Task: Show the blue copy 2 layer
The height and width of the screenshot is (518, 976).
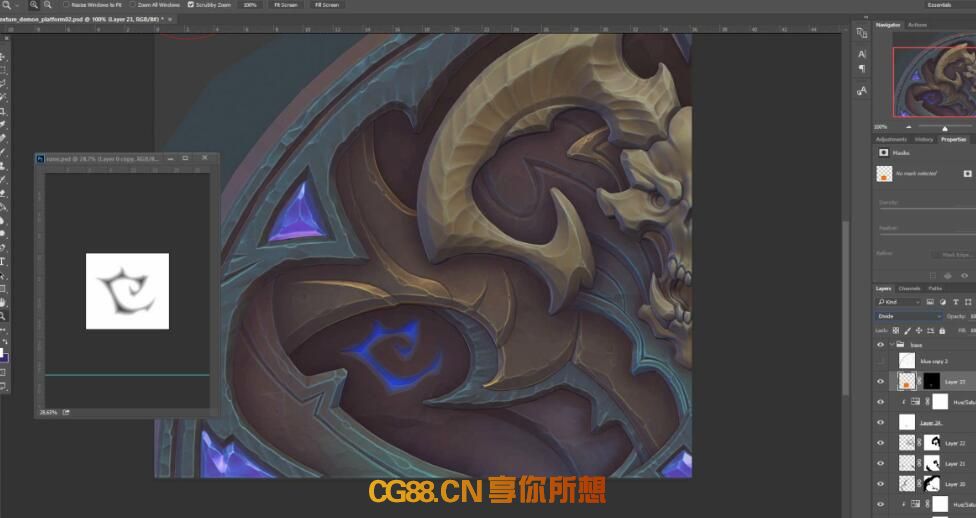Action: (x=880, y=361)
